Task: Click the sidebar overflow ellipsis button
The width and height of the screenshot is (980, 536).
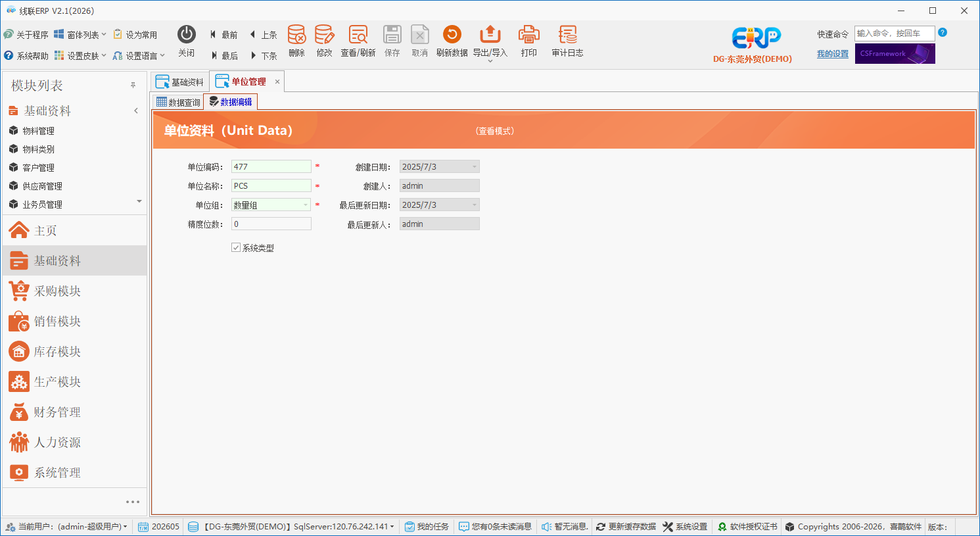Action: pyautogui.click(x=133, y=502)
